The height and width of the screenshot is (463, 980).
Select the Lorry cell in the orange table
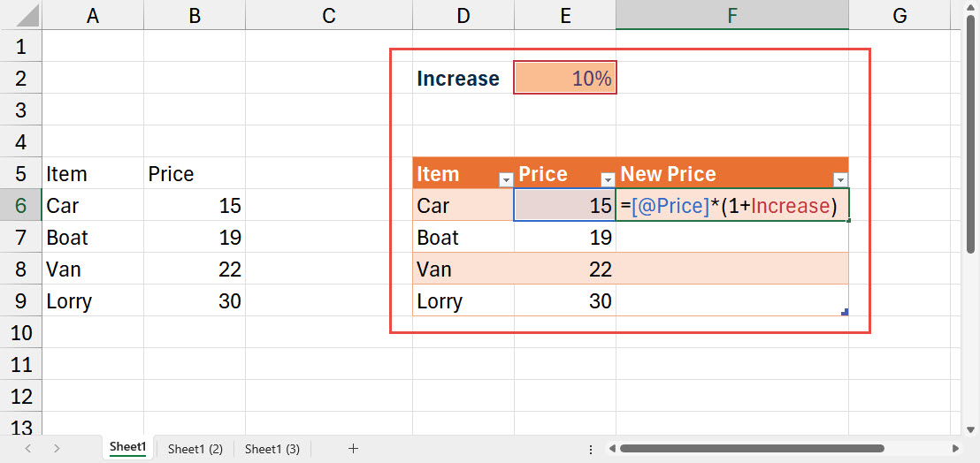[x=463, y=301]
